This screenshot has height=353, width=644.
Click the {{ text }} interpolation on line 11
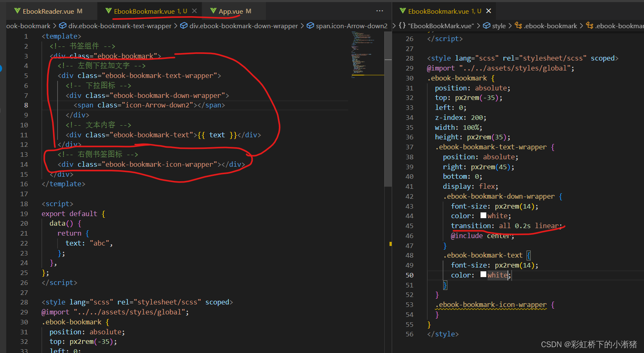[217, 135]
